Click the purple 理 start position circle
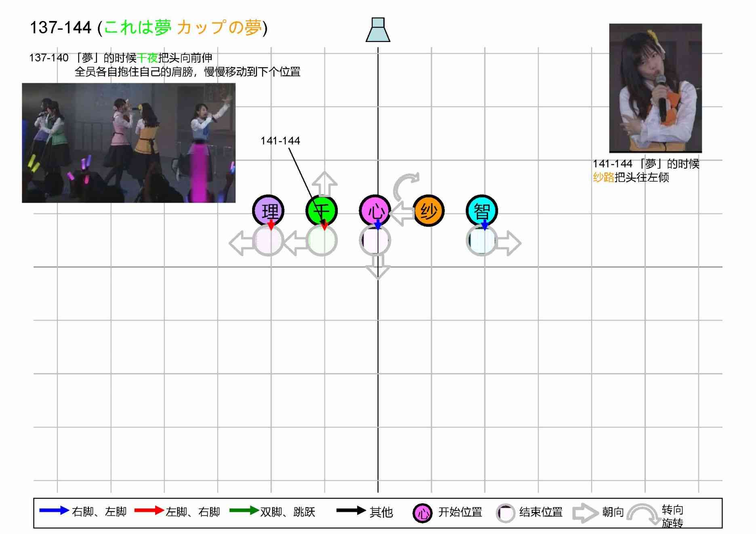This screenshot has width=756, height=534. pos(268,210)
